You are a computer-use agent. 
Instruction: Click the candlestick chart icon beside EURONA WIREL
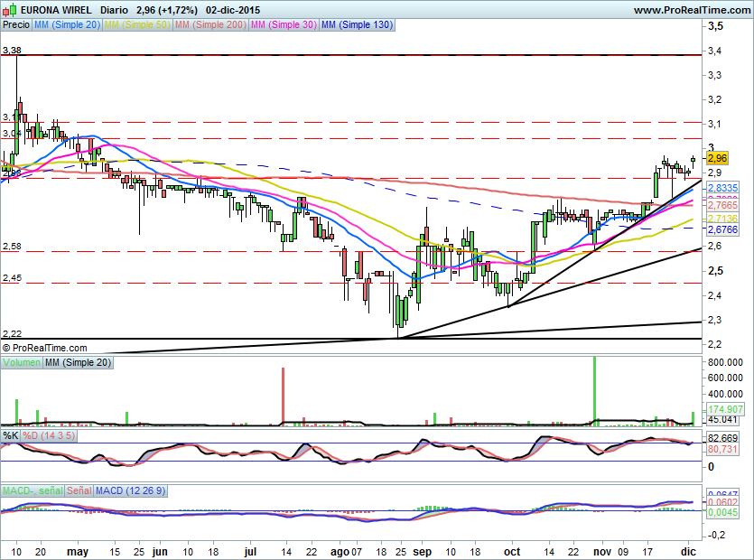pyautogui.click(x=10, y=9)
